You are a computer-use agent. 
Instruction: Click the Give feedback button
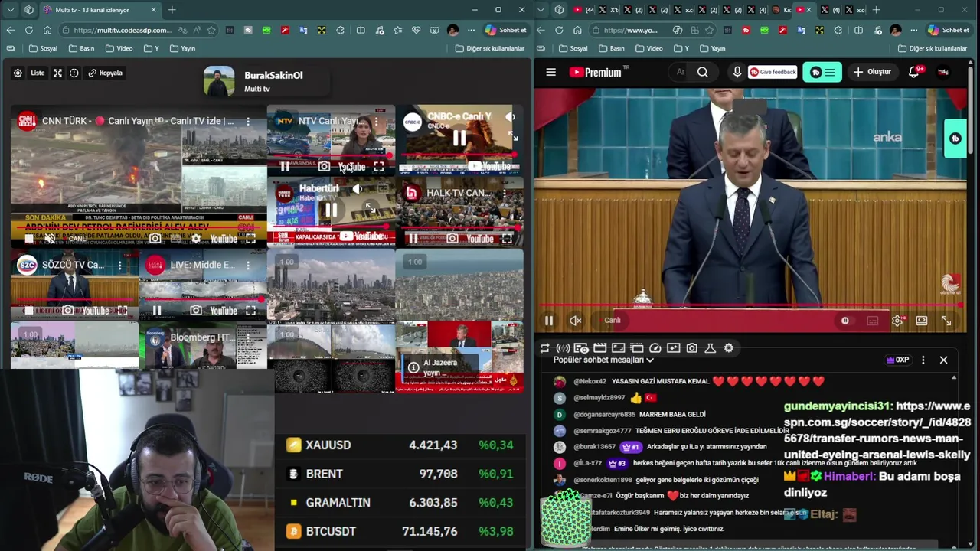click(x=773, y=72)
